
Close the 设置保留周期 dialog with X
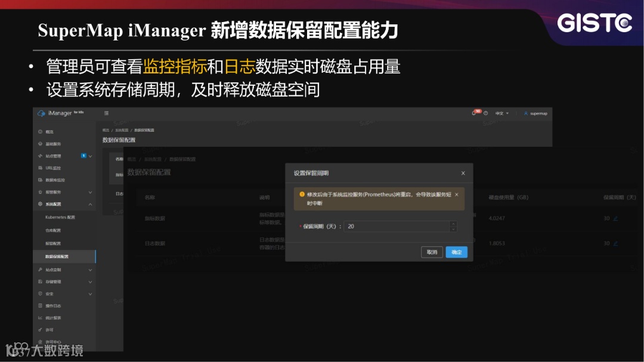(x=463, y=173)
